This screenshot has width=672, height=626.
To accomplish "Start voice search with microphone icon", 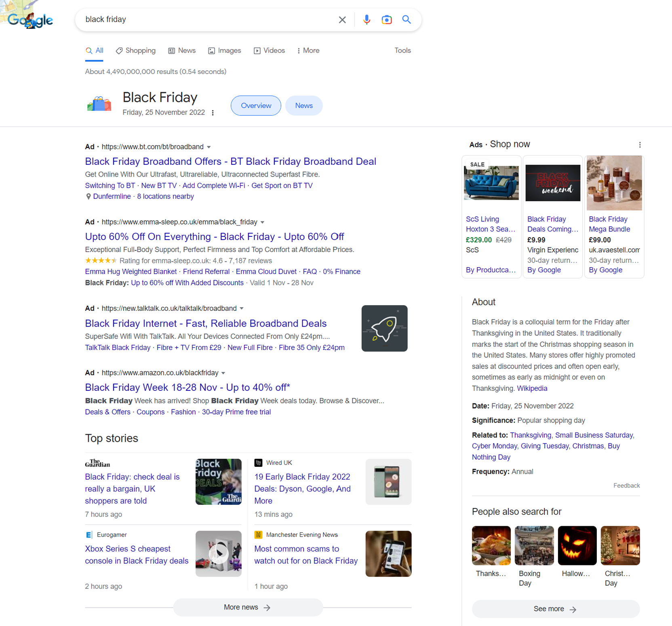I will pyautogui.click(x=367, y=19).
